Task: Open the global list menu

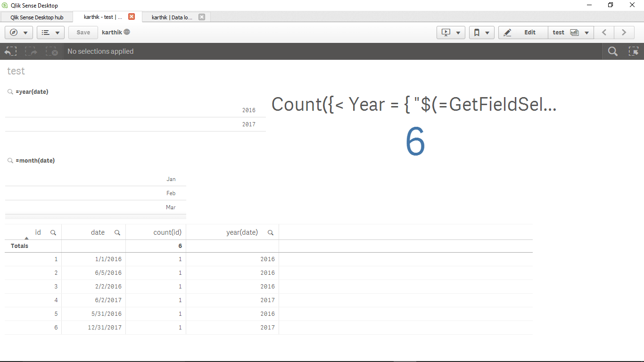Action: coord(51,33)
